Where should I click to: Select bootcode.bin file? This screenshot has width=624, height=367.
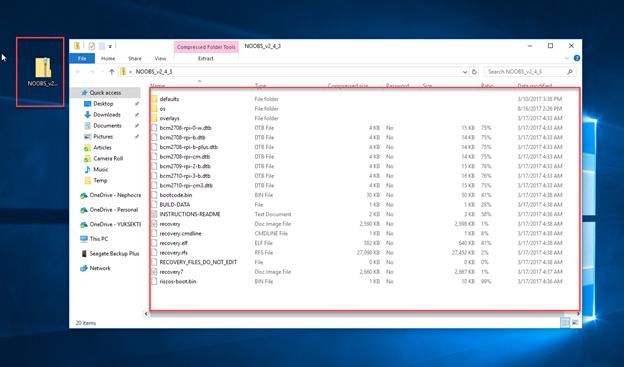pos(176,195)
